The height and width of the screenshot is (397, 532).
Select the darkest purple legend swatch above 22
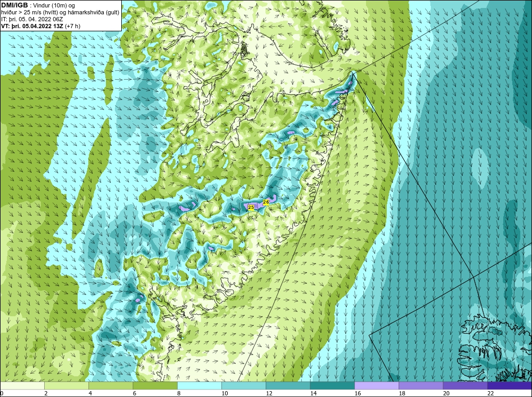(510, 386)
